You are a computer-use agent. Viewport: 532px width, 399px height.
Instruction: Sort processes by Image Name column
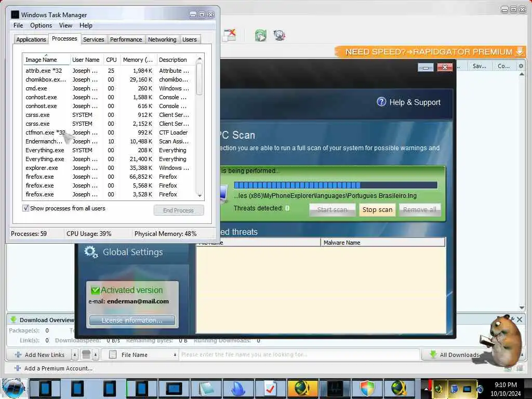click(46, 60)
